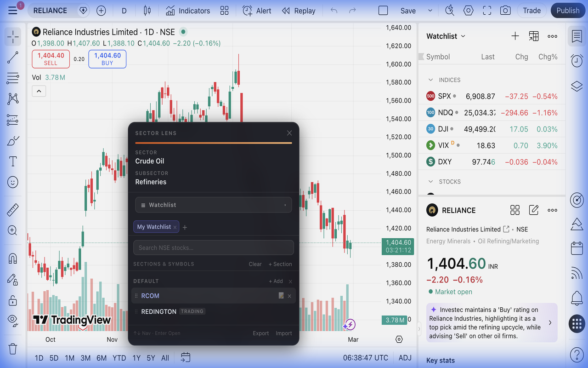Take a chart snapshot with camera
This screenshot has height=368, width=588.
(505, 11)
